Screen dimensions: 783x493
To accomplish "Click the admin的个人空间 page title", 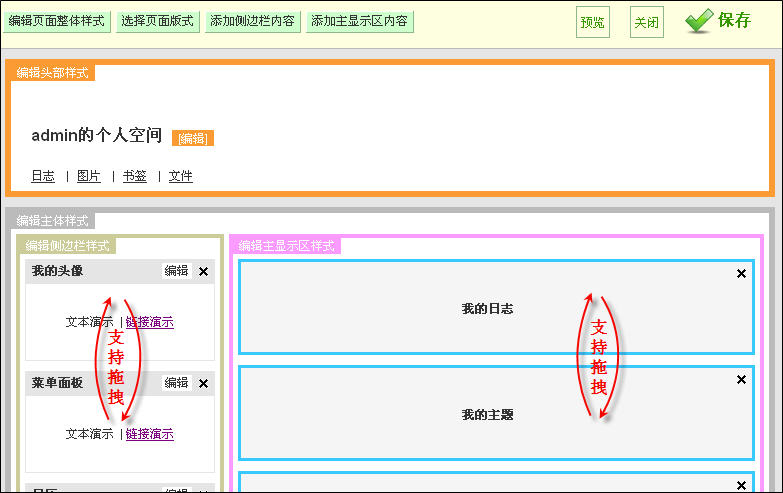I will [96, 135].
